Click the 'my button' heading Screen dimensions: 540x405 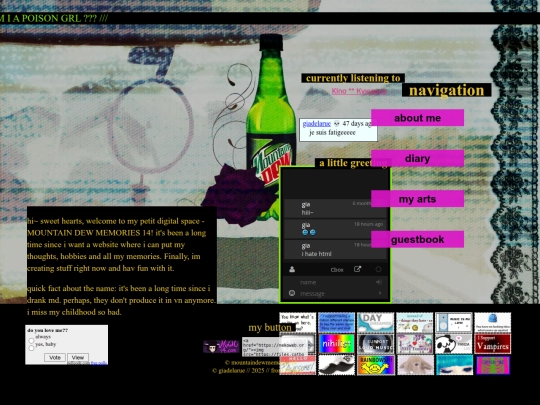pos(270,328)
